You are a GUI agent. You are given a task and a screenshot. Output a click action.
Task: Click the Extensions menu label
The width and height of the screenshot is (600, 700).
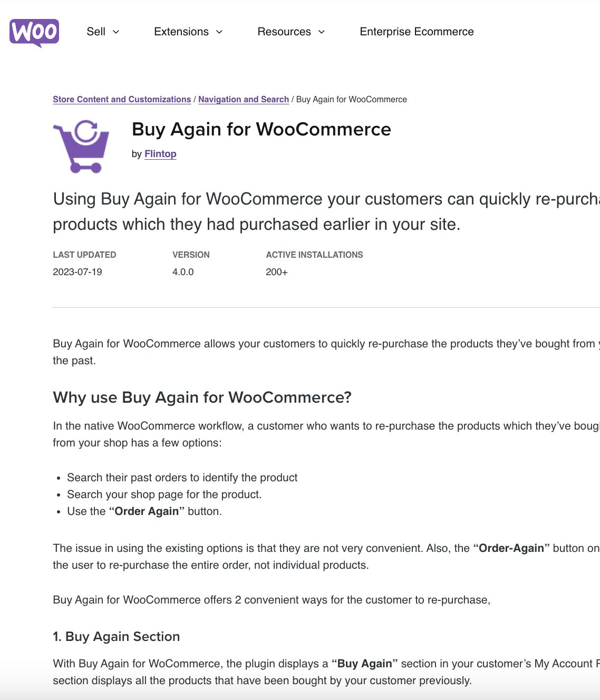click(181, 32)
